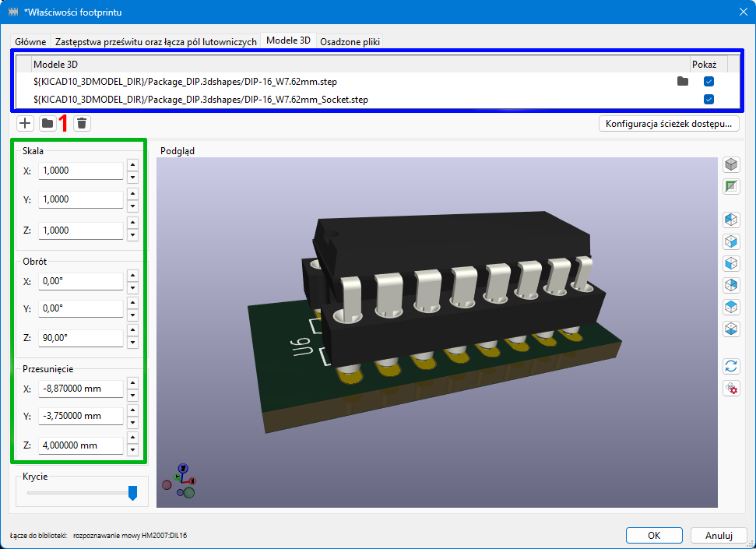Click inside Skala Y input field
The width and height of the screenshot is (756, 549).
tap(80, 199)
